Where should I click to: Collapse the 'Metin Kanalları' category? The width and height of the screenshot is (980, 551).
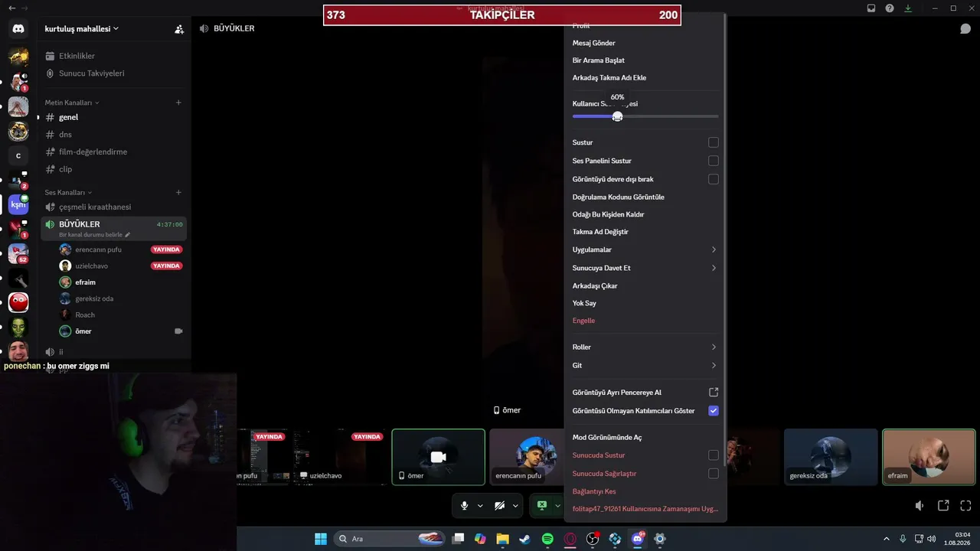pyautogui.click(x=72, y=103)
